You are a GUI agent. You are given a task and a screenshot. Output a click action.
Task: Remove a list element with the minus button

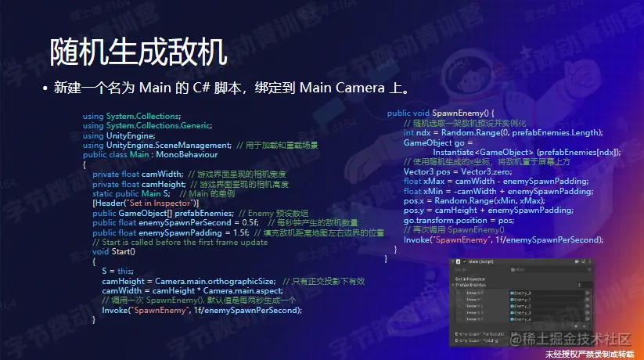point(585,326)
